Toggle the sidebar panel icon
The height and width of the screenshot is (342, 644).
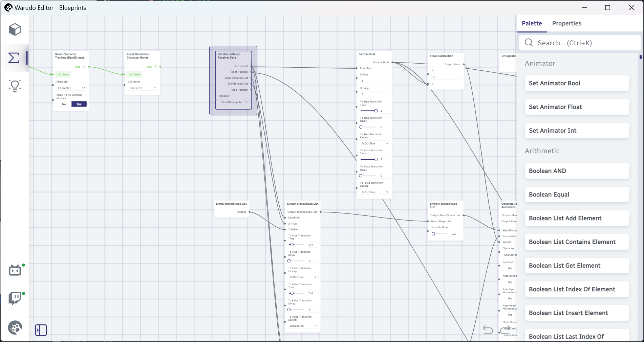[x=41, y=330]
